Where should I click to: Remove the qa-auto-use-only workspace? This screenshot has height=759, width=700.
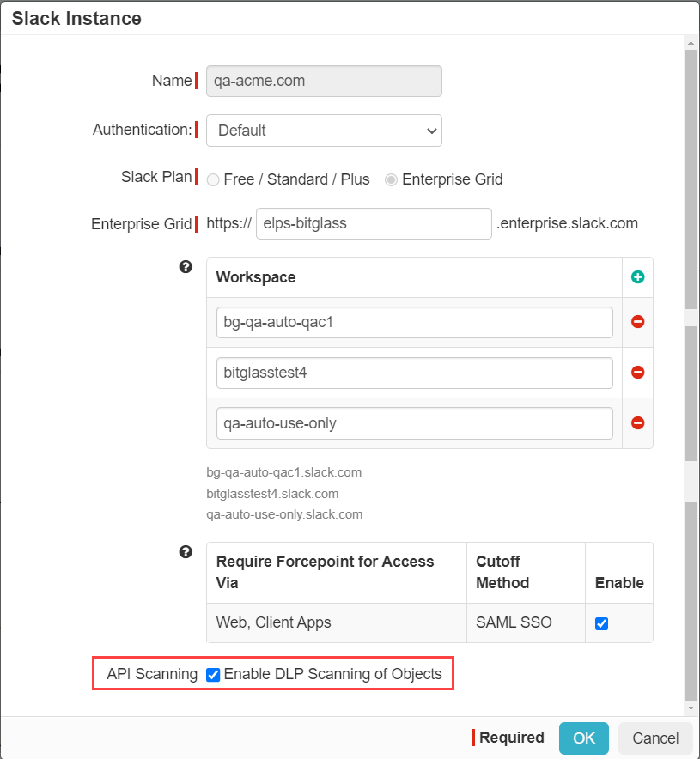coord(637,422)
